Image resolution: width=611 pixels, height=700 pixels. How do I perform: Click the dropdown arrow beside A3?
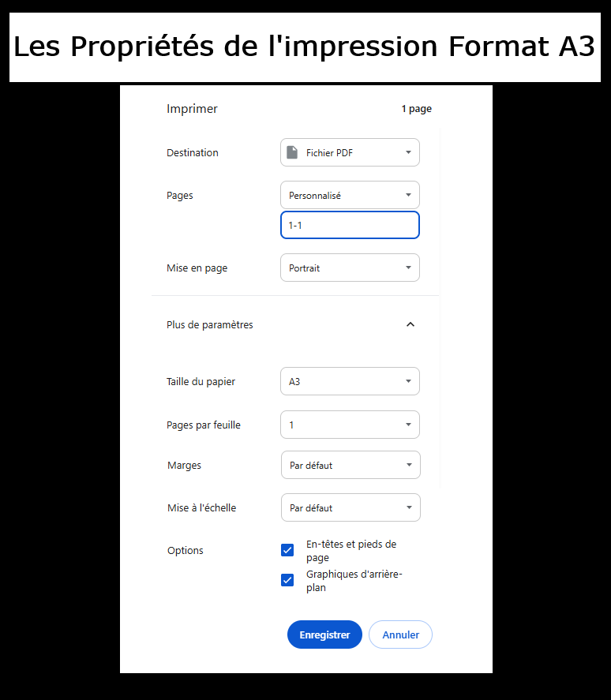(x=408, y=381)
